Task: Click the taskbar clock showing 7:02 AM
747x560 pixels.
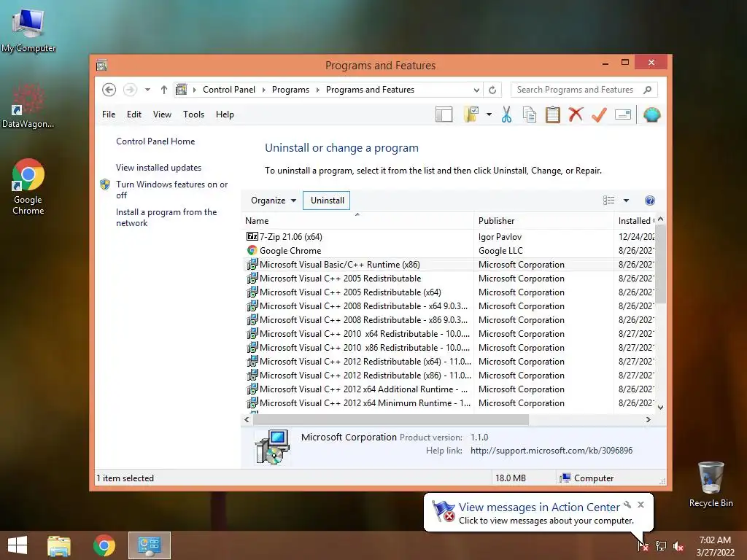Action: pos(715,546)
